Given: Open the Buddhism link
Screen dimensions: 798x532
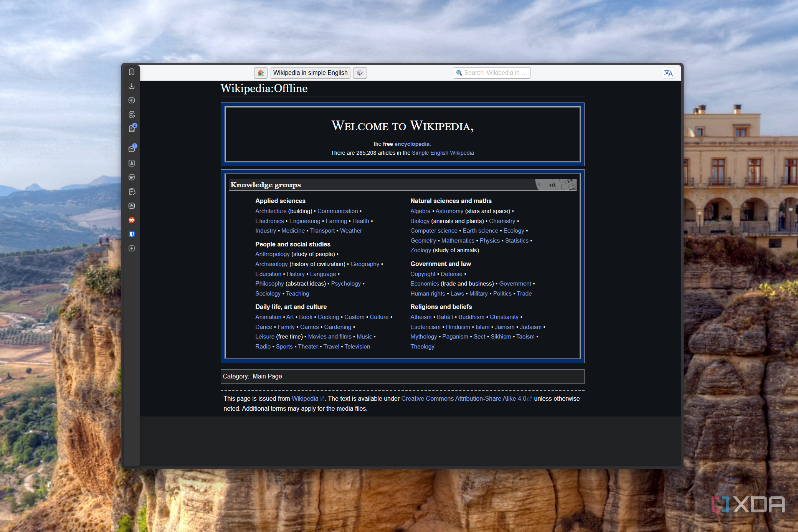Looking at the screenshot, I should [x=471, y=317].
